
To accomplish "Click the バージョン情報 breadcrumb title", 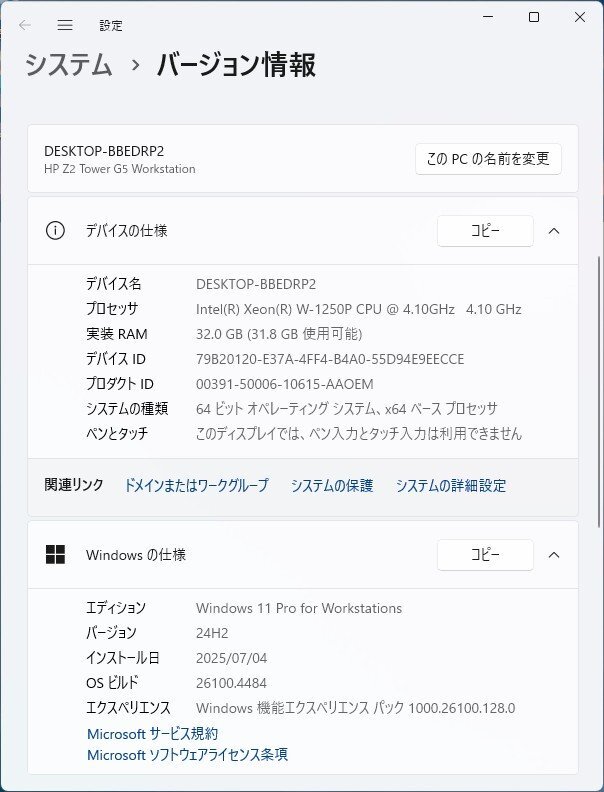I will tap(236, 65).
